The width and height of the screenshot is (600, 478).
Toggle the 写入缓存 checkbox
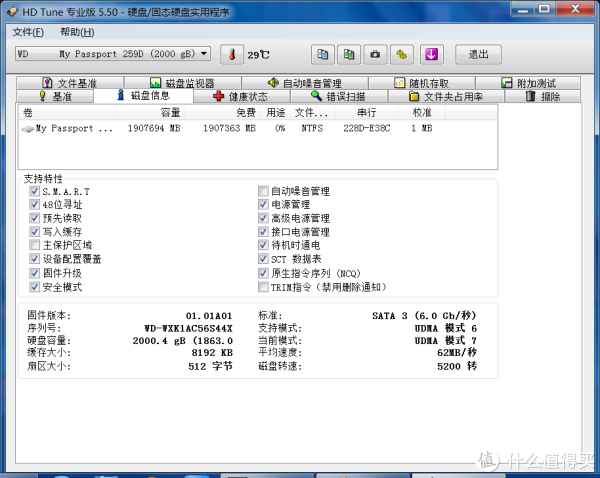coord(34,232)
